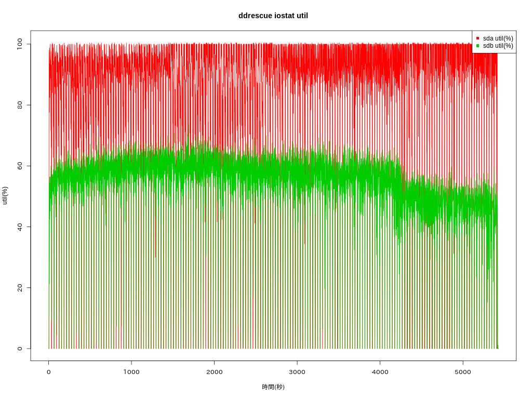The width and height of the screenshot is (532, 399).
Task: Click the chart title 'ddrescue iostat util'
Action: point(273,16)
